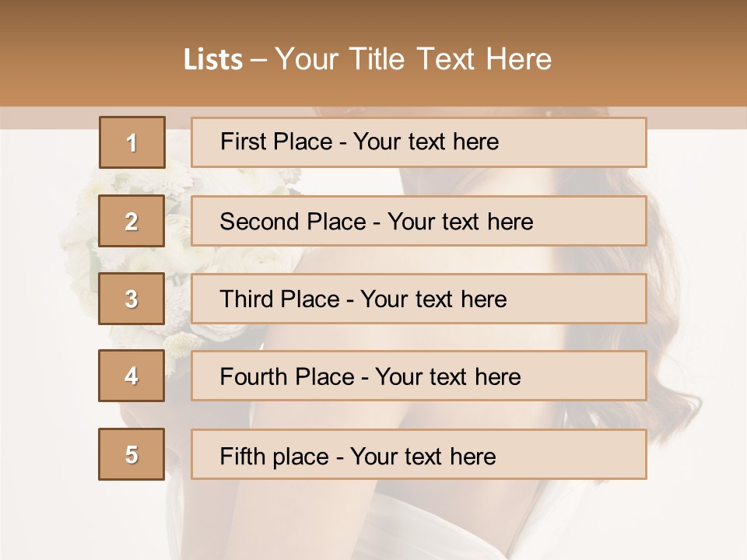Select the number 1 box
747x560 pixels.
(132, 142)
